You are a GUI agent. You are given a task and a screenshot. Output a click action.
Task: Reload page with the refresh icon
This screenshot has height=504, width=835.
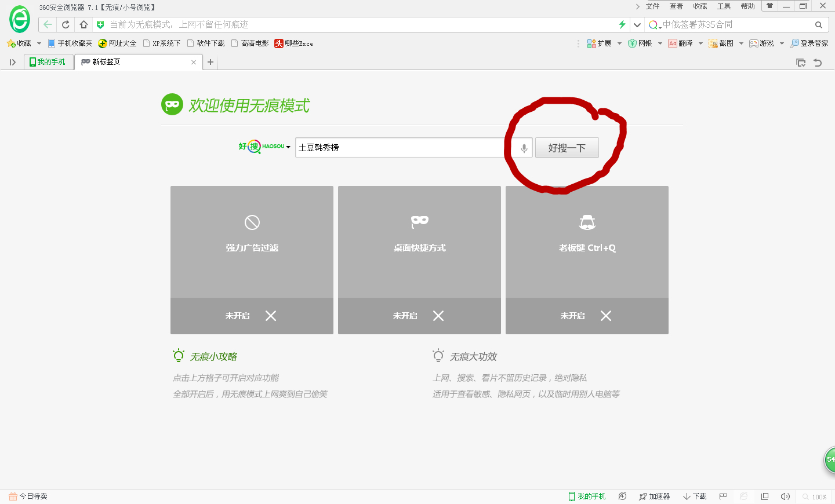(x=66, y=24)
